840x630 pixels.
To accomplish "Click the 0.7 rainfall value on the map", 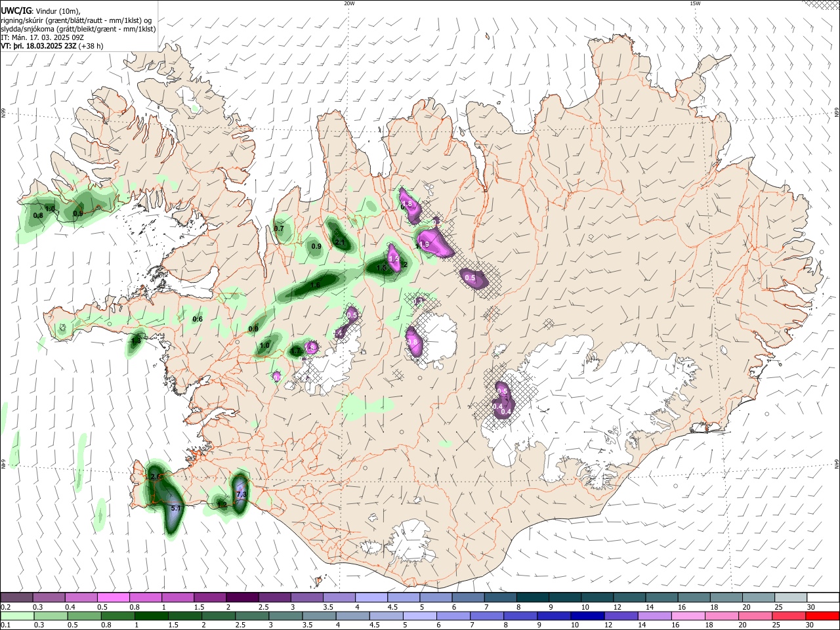I will [x=279, y=228].
